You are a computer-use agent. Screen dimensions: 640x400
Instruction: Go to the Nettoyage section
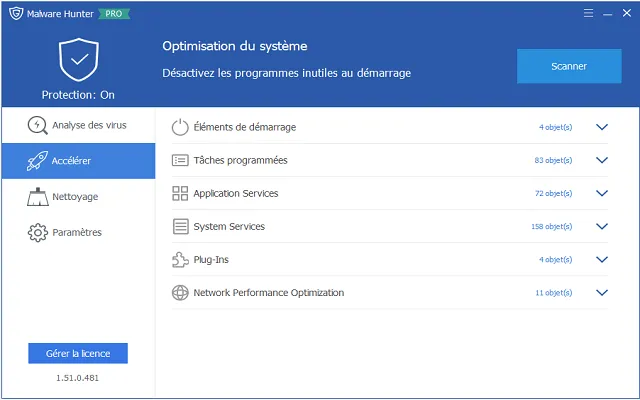(x=78, y=197)
